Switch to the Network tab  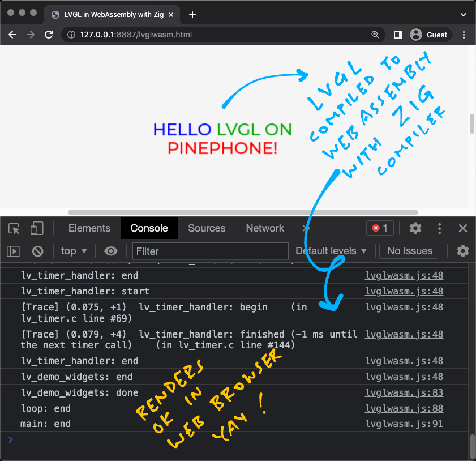coord(265,228)
